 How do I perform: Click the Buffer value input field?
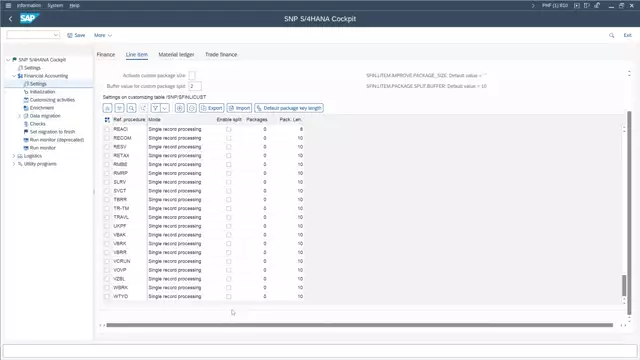[x=195, y=86]
